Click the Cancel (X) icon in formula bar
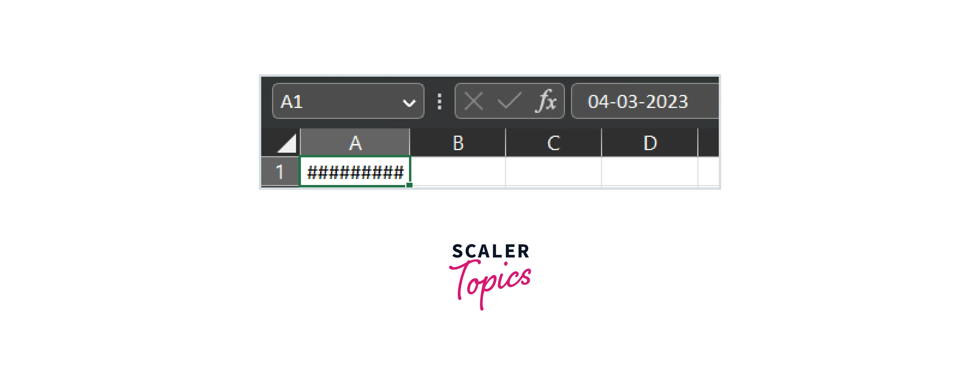 [x=474, y=101]
